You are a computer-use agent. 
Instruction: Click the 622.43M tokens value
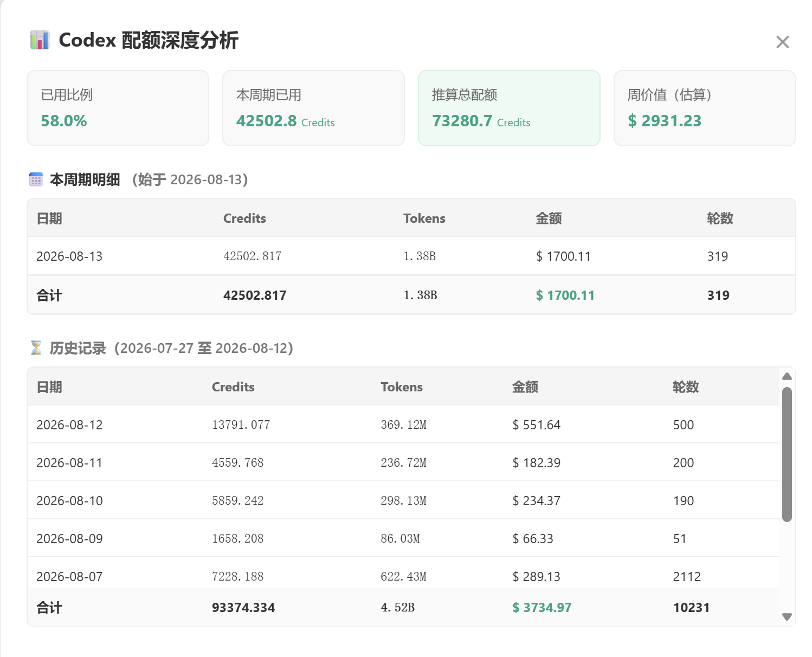404,577
